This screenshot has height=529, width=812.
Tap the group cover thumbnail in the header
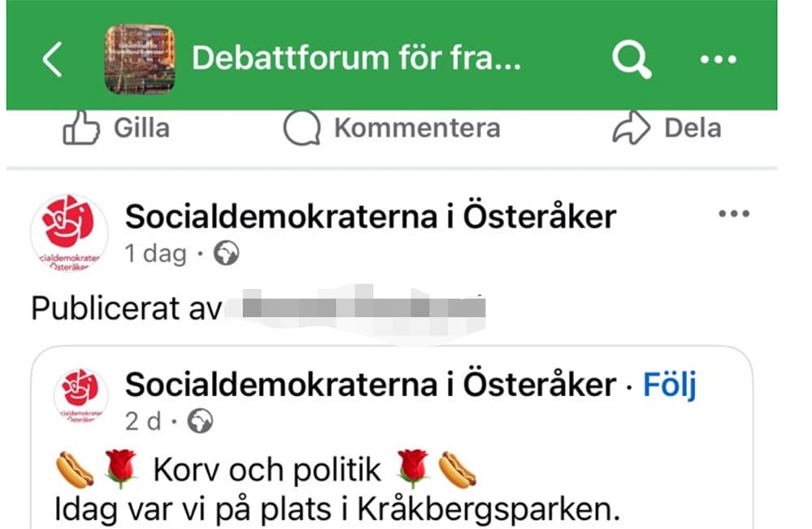(140, 59)
